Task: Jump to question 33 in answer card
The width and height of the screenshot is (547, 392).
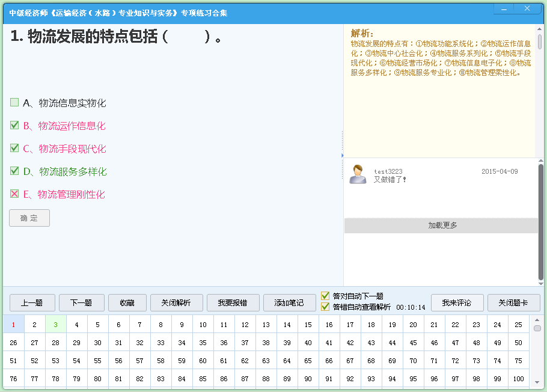Action: (161, 343)
